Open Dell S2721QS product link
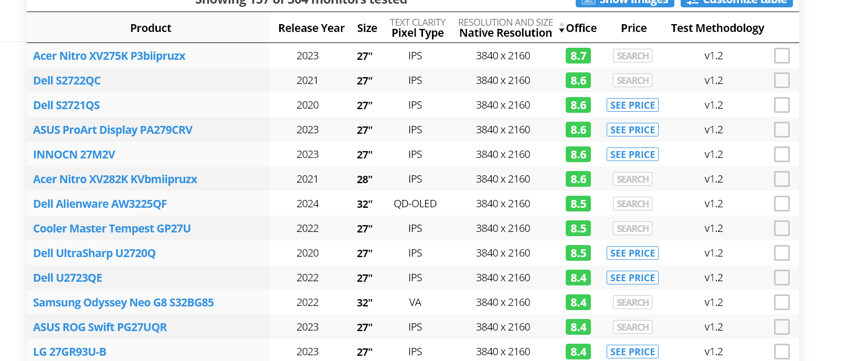 point(66,105)
